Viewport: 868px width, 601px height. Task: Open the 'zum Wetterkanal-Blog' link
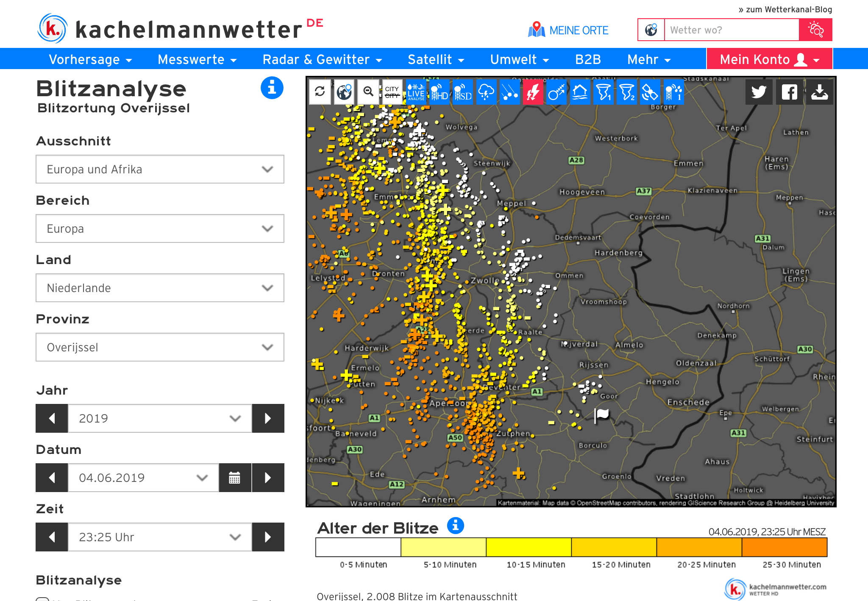(785, 9)
